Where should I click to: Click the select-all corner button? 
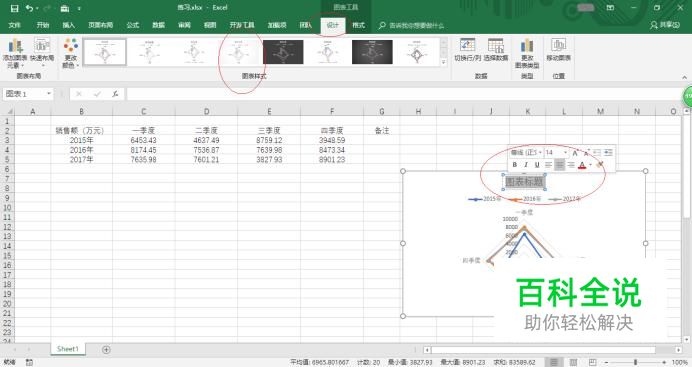point(7,112)
